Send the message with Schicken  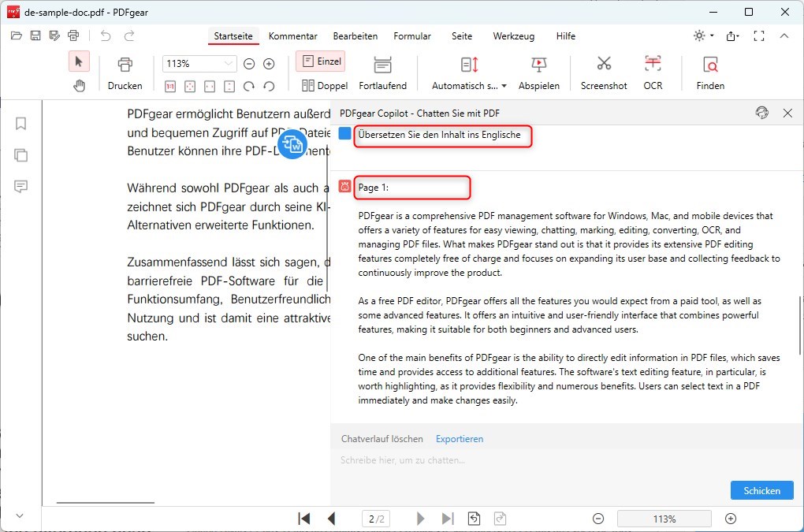762,490
